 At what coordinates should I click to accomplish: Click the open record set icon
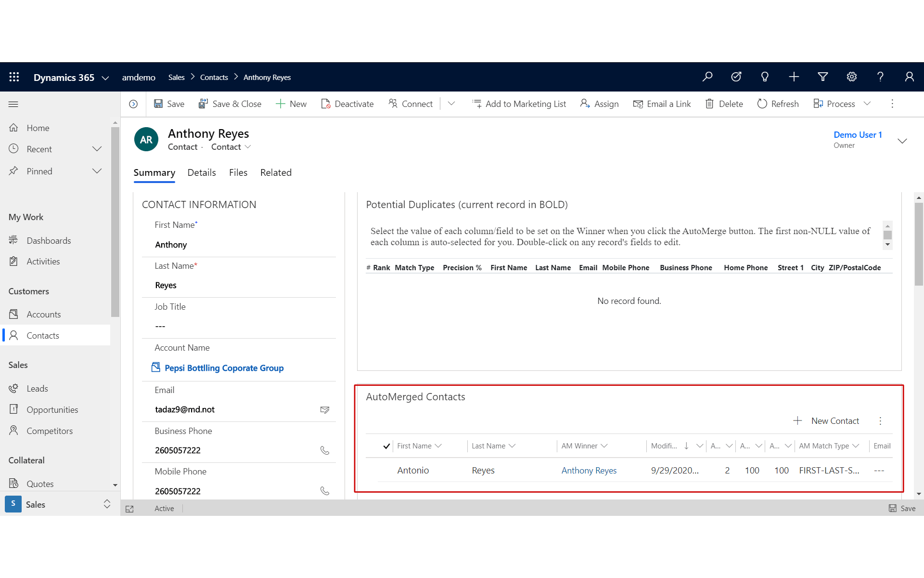tap(133, 104)
